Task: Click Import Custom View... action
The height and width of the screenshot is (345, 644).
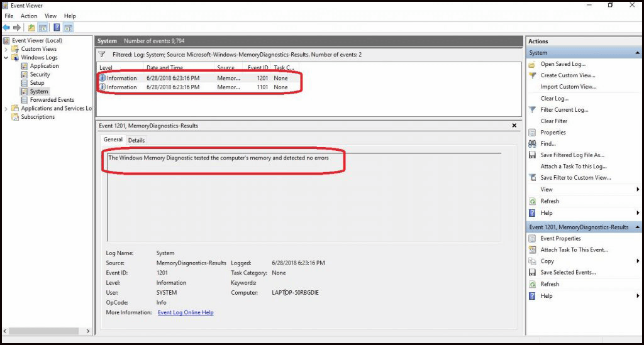Action: click(569, 87)
